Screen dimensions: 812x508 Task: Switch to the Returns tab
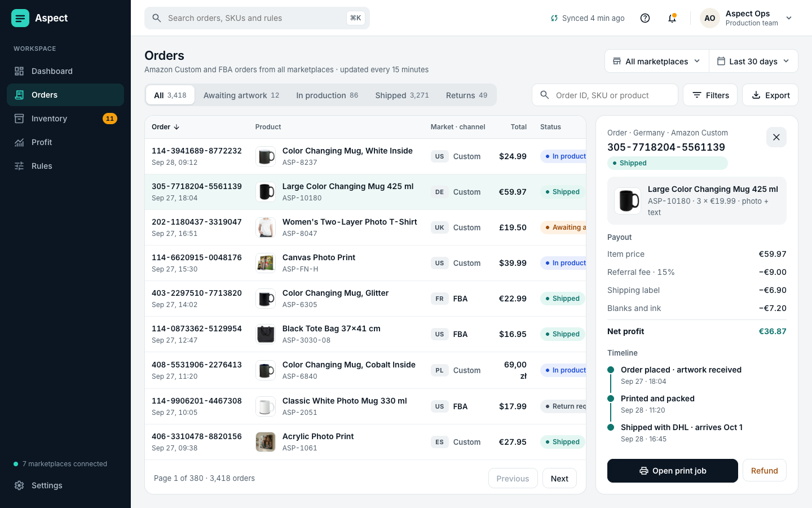tap(467, 95)
